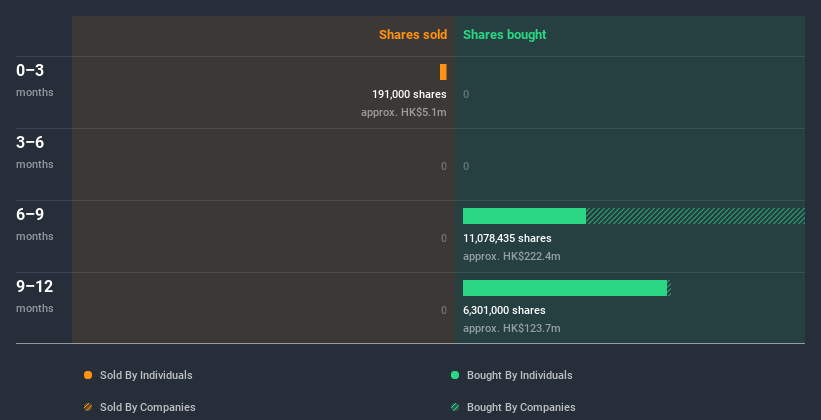
Task: Click the hatched 6–9 months companies bar segment
Action: point(695,216)
